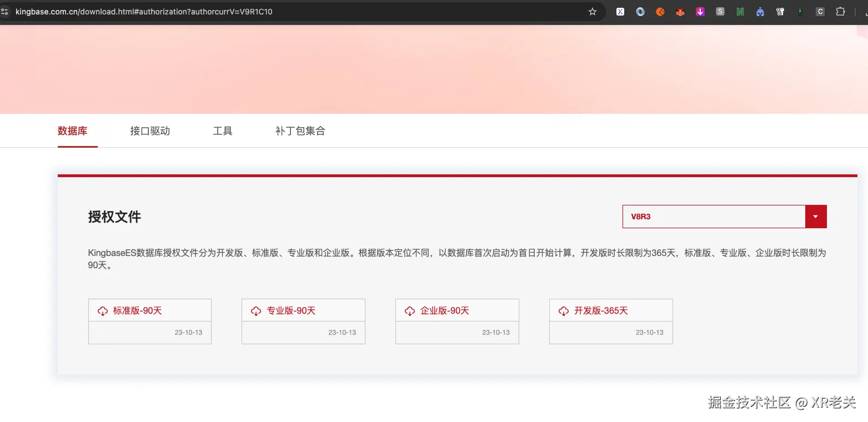Click the 23-10-13 date under 企业版-90天
The width and height of the screenshot is (868, 422).
click(x=496, y=333)
